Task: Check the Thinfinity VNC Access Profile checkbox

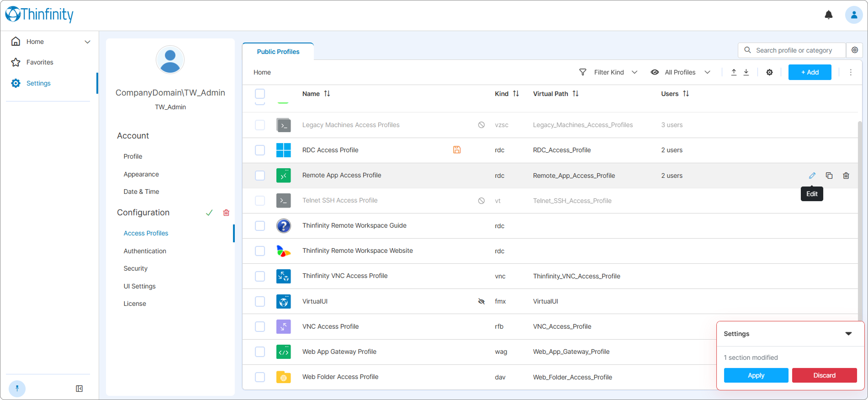Action: point(260,276)
